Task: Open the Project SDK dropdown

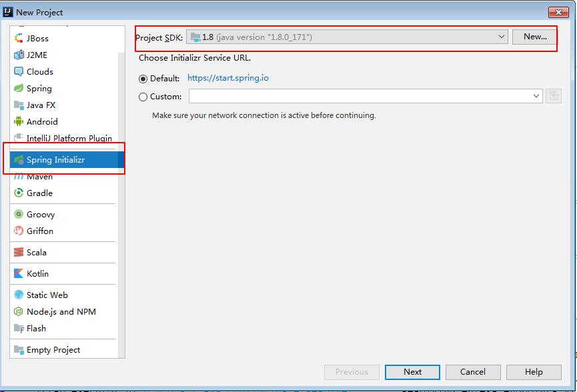Action: 347,37
